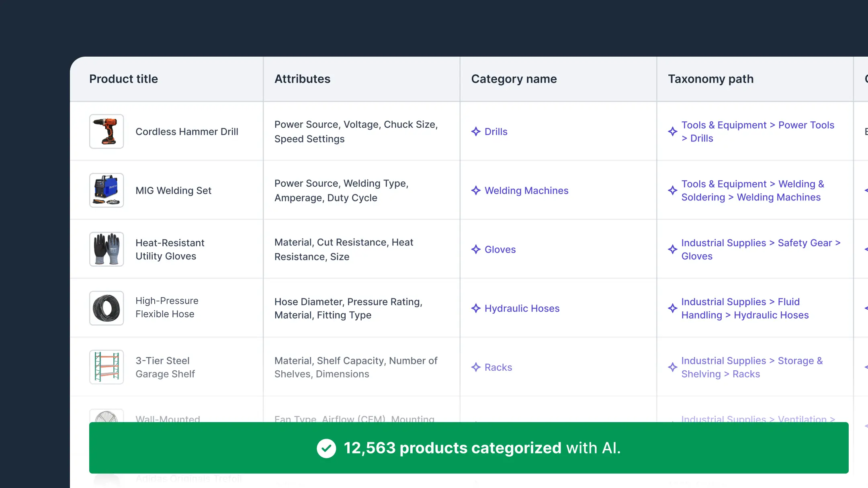Click the sparkle icon next to Hydraulic Hoses
The height and width of the screenshot is (488, 868).
476,308
